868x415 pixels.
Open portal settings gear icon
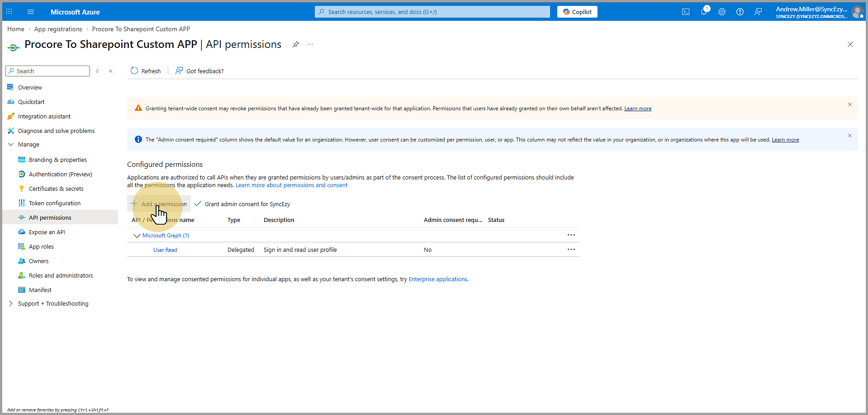722,12
